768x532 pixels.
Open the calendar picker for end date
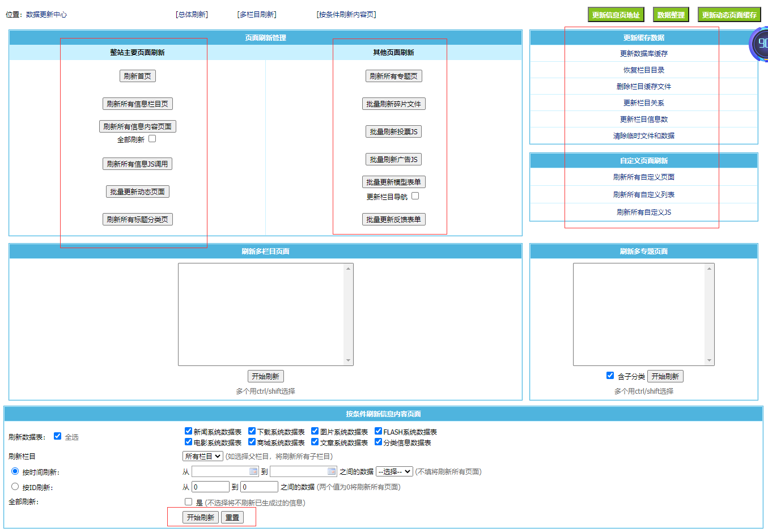[332, 471]
